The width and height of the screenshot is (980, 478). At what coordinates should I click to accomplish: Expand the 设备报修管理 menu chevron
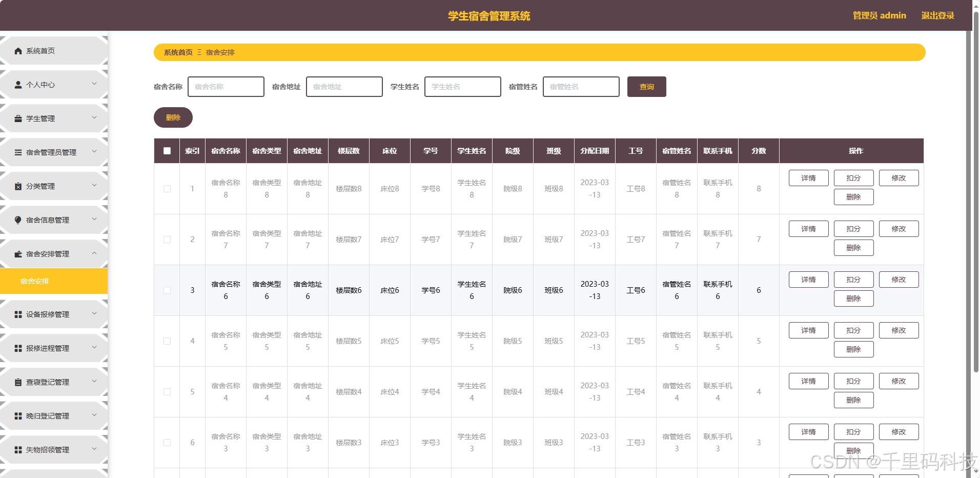point(94,313)
